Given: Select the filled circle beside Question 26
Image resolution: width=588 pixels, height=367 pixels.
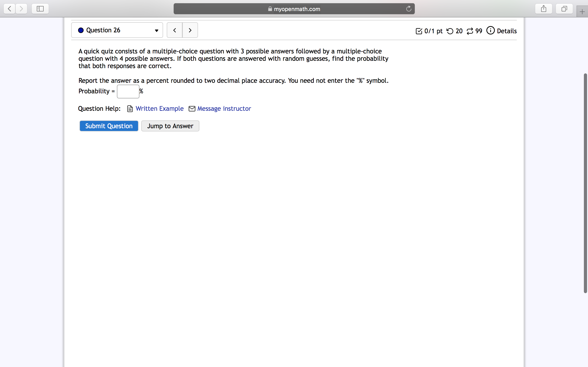Looking at the screenshot, I should click(x=81, y=30).
